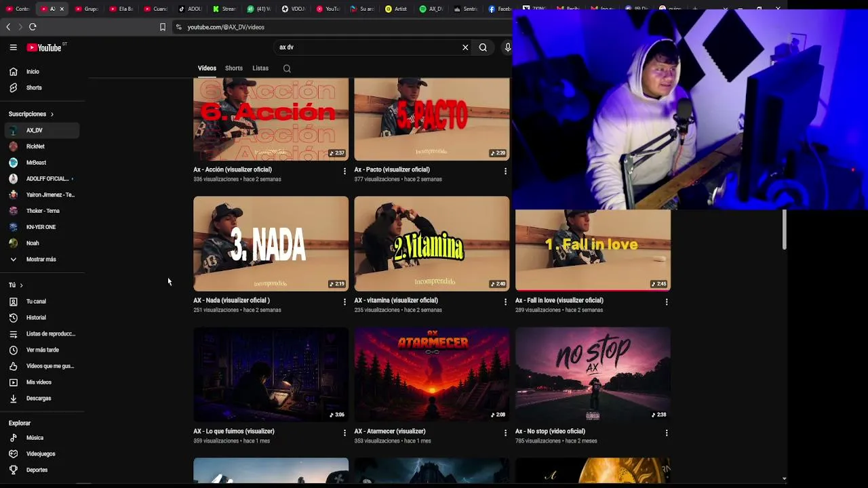Viewport: 868px width, 488px height.
Task: Bookmark this page with the bookmark icon
Action: pos(163,27)
